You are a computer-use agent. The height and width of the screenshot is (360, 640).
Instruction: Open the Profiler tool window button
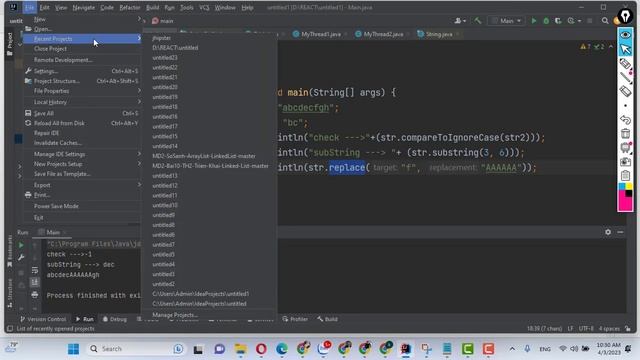click(295, 319)
